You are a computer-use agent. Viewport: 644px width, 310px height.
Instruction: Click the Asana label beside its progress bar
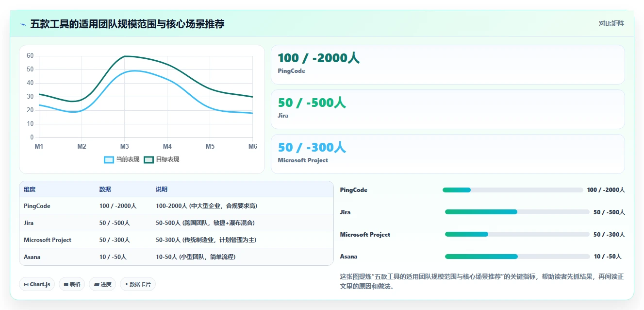349,257
